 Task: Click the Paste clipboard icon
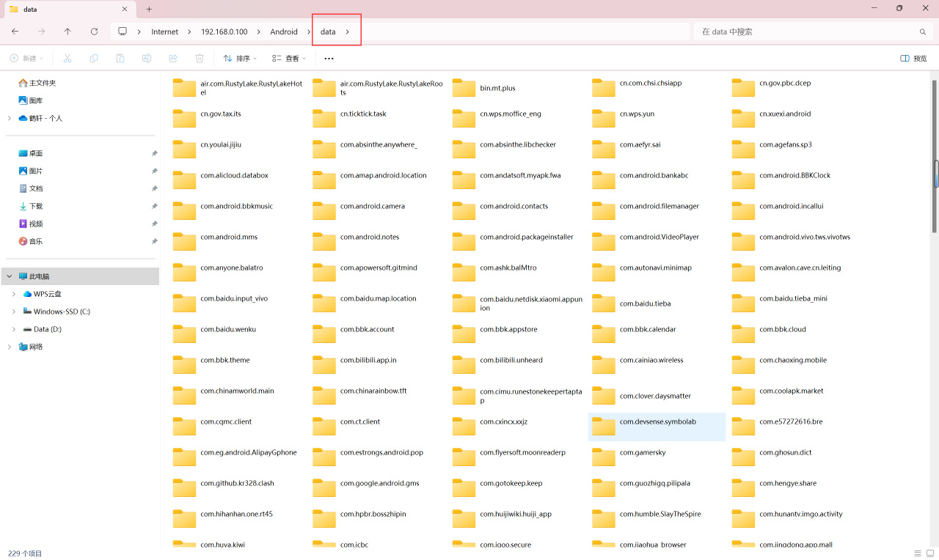(120, 58)
